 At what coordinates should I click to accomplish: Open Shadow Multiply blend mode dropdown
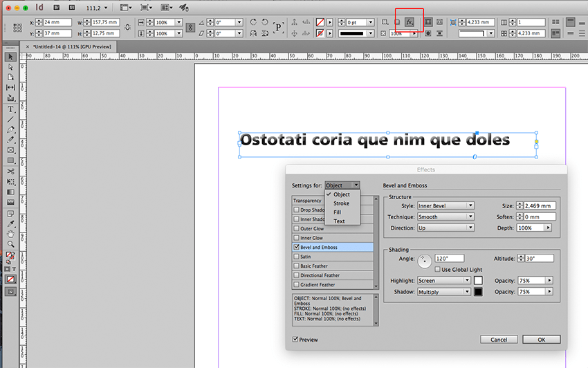pos(444,292)
